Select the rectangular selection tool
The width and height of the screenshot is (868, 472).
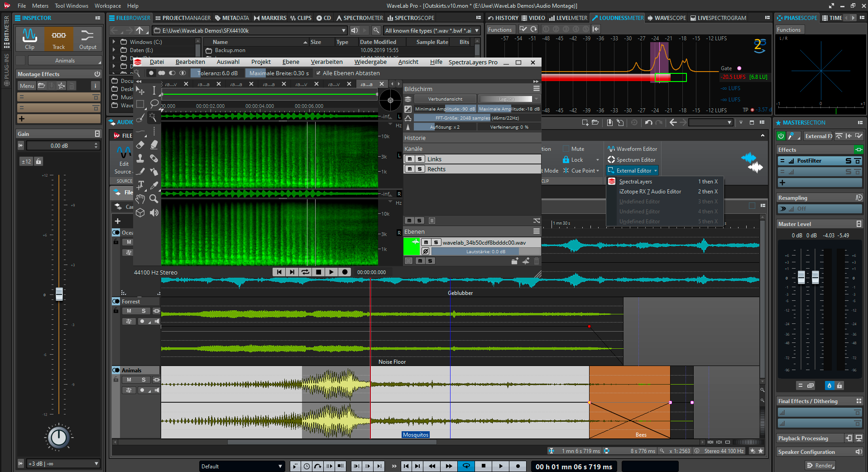pos(140,104)
